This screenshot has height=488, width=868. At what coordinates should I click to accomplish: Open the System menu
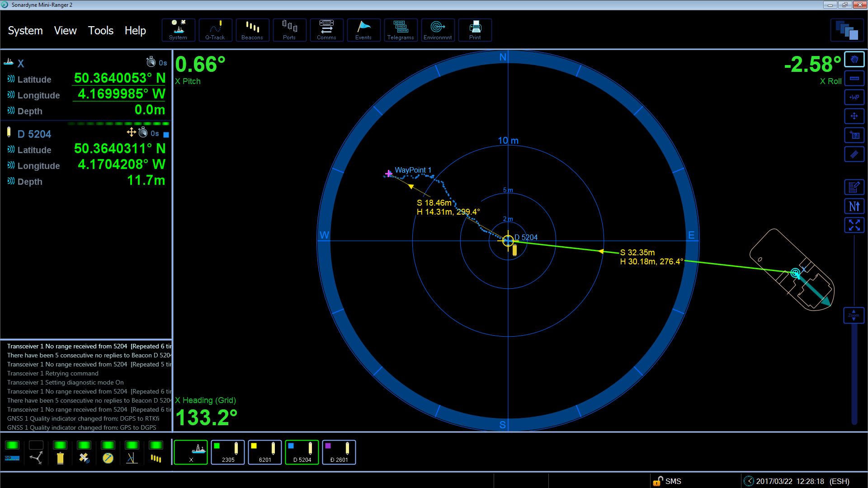(25, 30)
